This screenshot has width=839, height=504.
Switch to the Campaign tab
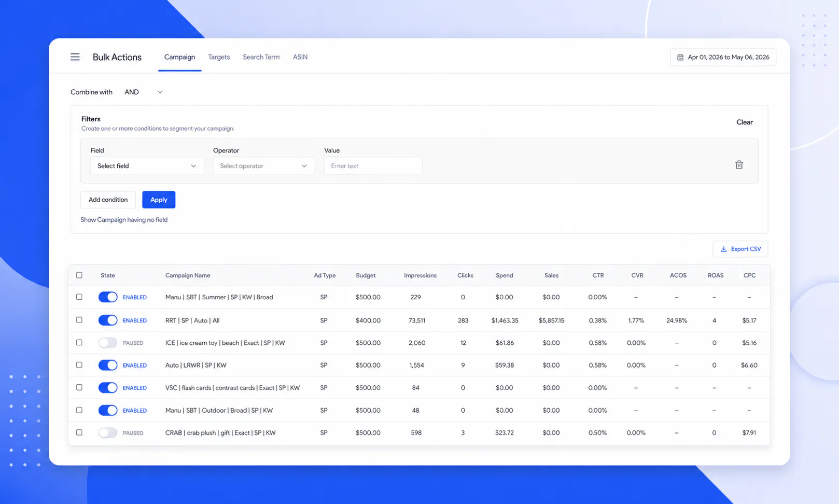[x=179, y=57]
